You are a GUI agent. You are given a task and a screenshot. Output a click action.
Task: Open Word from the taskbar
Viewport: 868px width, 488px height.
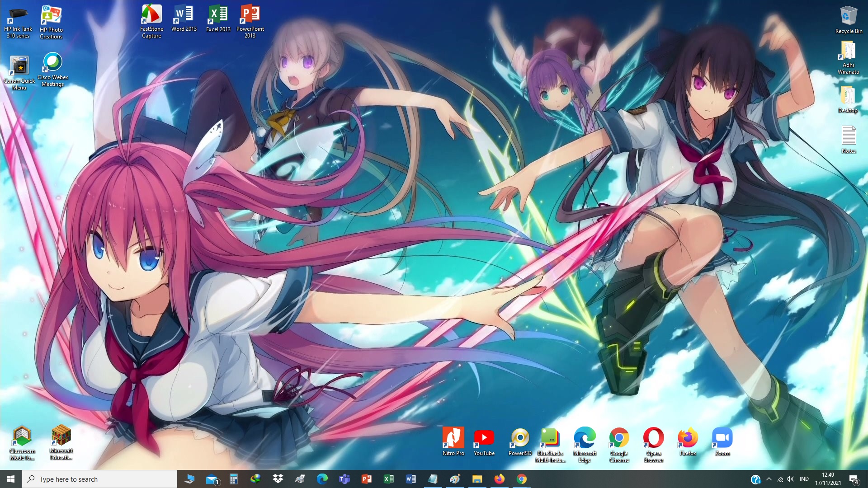pos(411,479)
